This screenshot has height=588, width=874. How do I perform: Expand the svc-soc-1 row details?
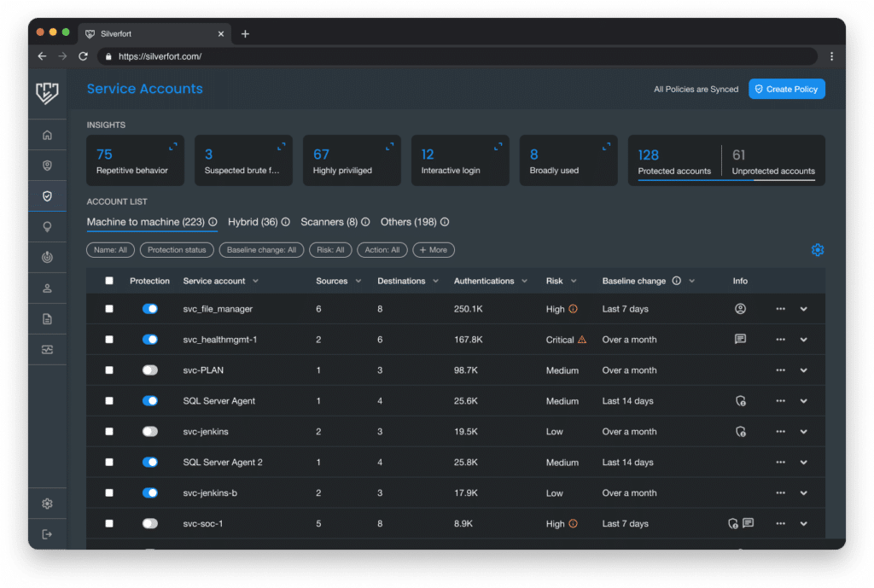803,523
